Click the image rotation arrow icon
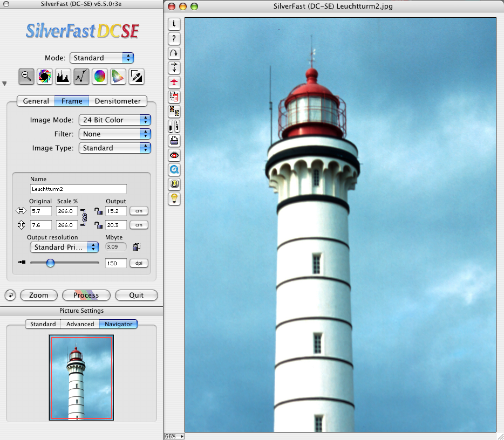The width and height of the screenshot is (504, 440). [174, 53]
